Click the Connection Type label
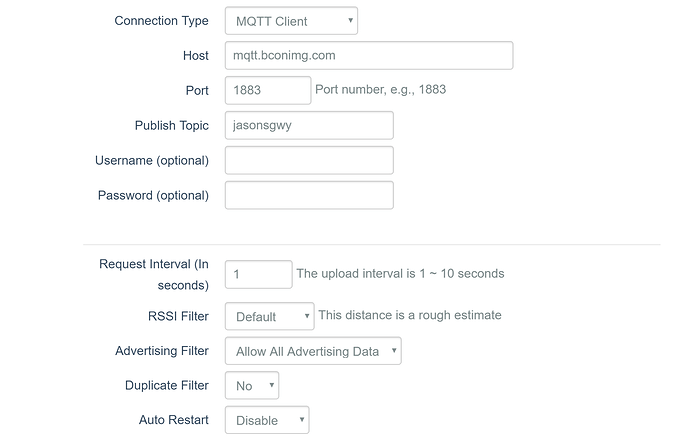690x441 pixels. click(x=161, y=21)
